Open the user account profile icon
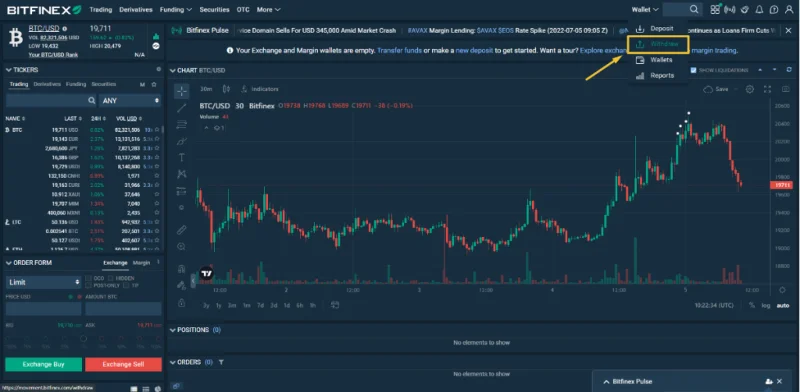800x392 pixels. [789, 9]
